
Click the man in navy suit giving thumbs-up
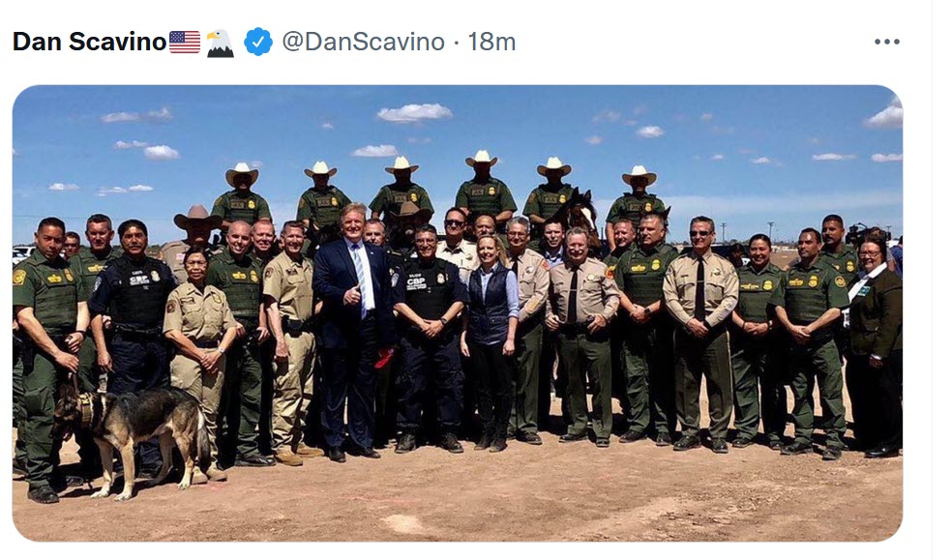pyautogui.click(x=353, y=332)
